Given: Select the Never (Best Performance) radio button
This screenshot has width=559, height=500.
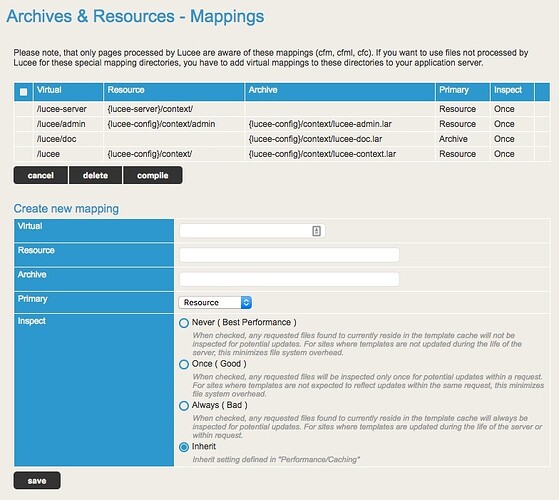Looking at the screenshot, I should pyautogui.click(x=184, y=323).
